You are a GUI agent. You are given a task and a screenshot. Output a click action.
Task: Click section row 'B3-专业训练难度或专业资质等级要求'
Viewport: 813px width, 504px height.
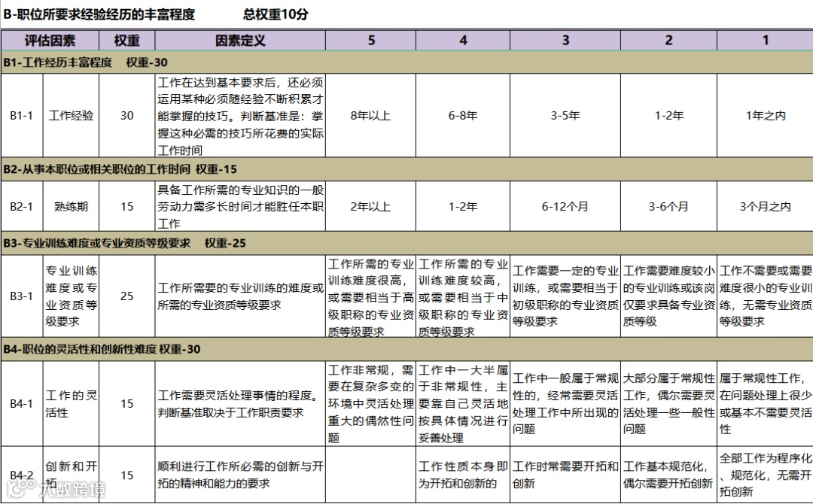407,243
